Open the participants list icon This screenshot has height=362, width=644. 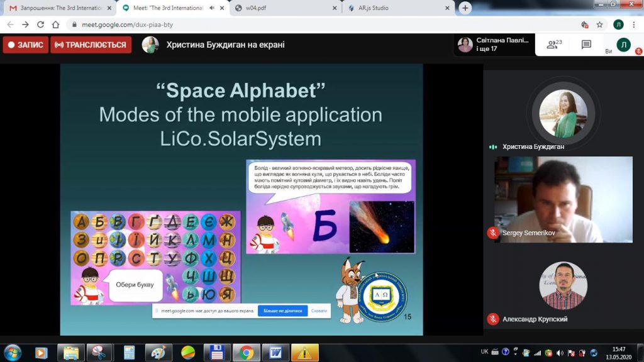pos(553,45)
